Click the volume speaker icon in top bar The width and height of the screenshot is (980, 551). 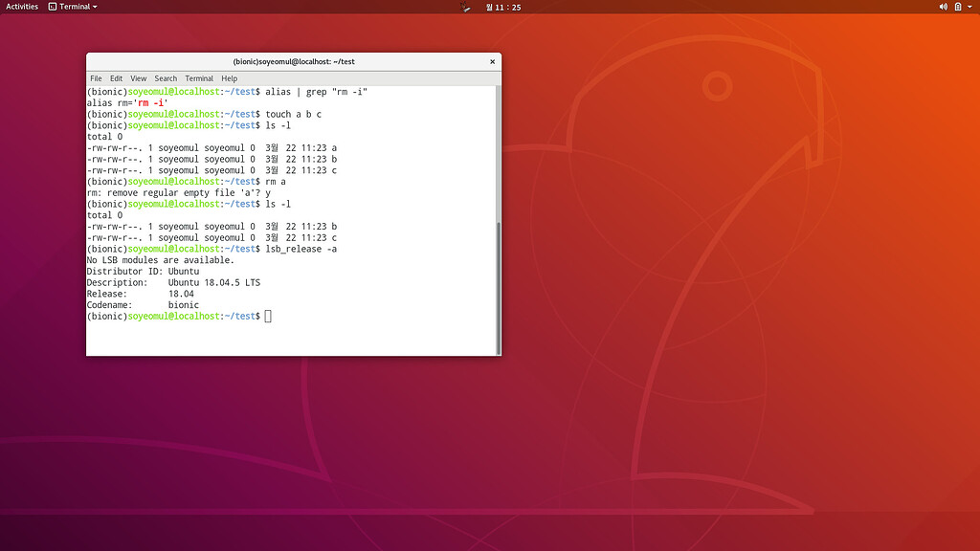coord(943,7)
